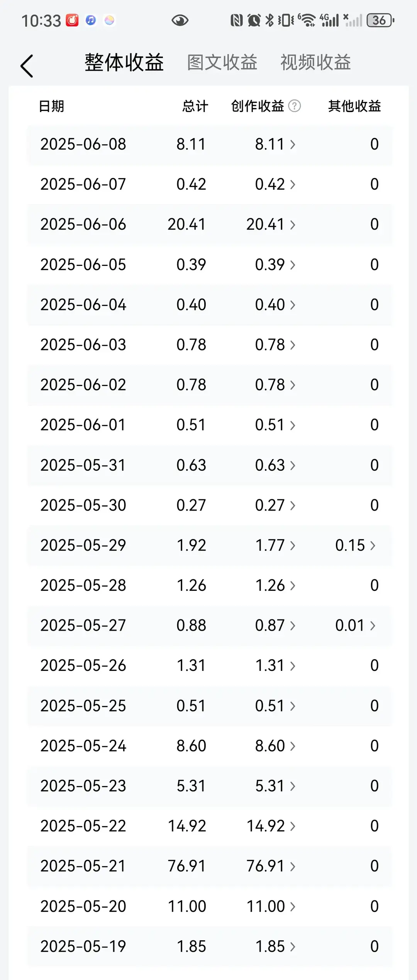The height and width of the screenshot is (980, 417).
Task: Switch to the 图文收益 tab
Action: (222, 62)
